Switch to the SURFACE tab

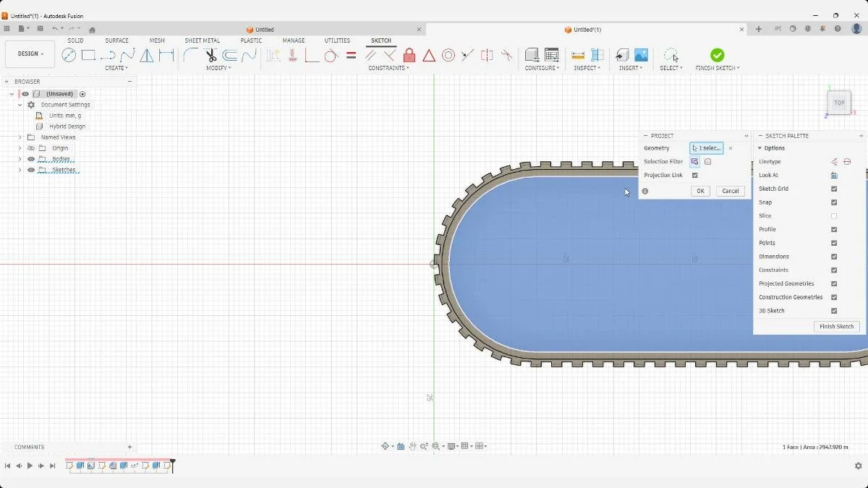pyautogui.click(x=116, y=40)
